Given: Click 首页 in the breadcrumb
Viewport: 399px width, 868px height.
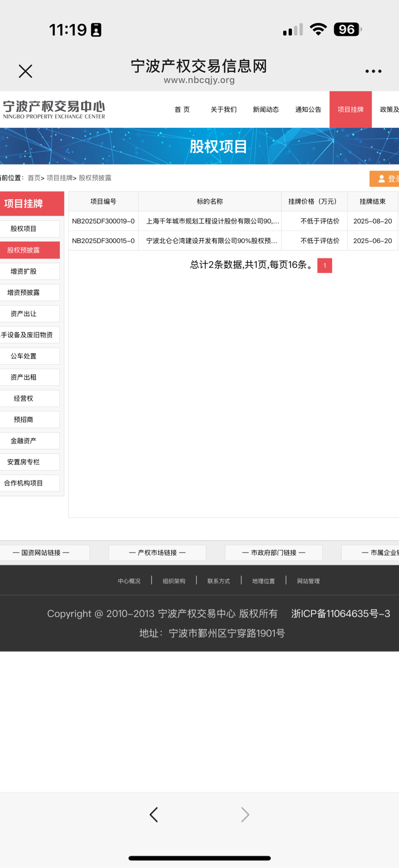Looking at the screenshot, I should point(34,178).
